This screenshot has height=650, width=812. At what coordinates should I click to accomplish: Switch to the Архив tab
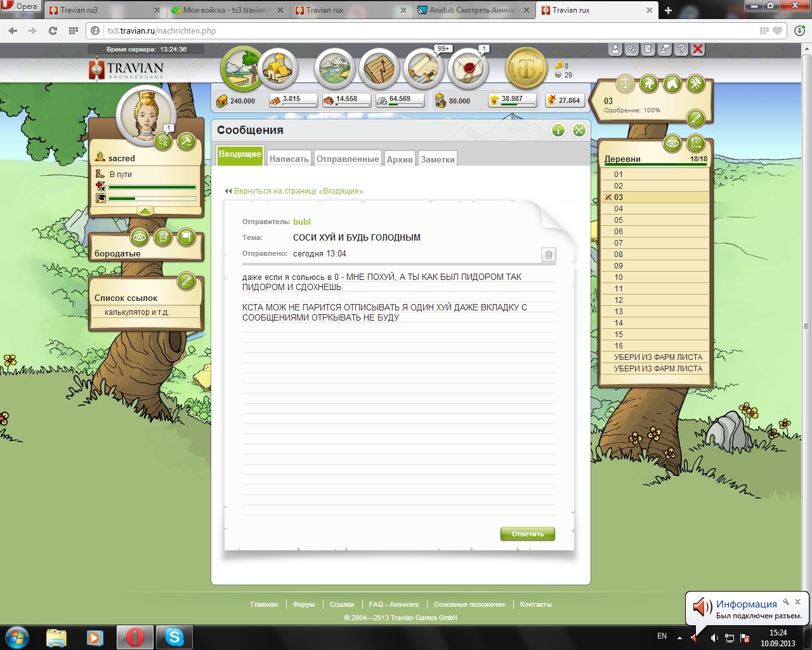(x=400, y=159)
